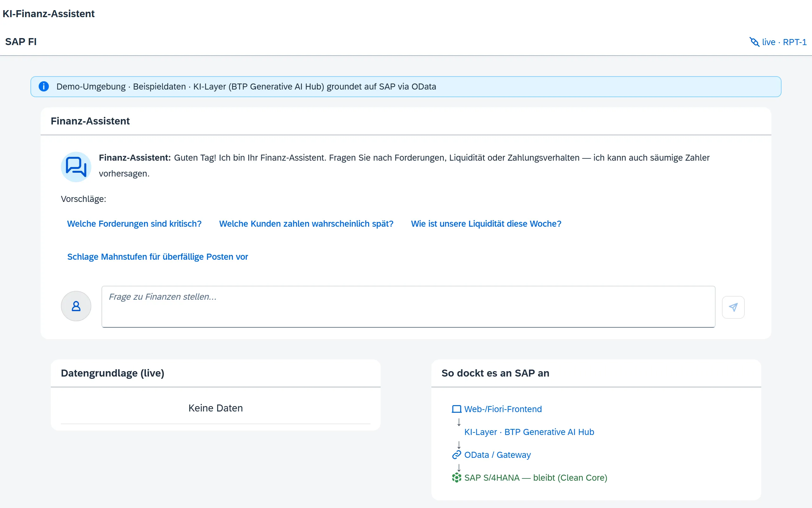Focus the 'Frage zu Finanzen stellen...' input field
The height and width of the screenshot is (508, 812).
(408, 307)
